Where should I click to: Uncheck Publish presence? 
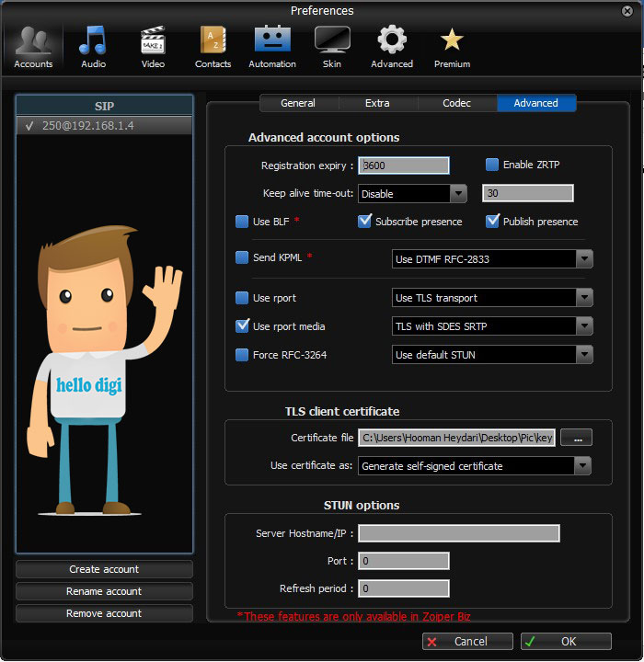click(492, 222)
